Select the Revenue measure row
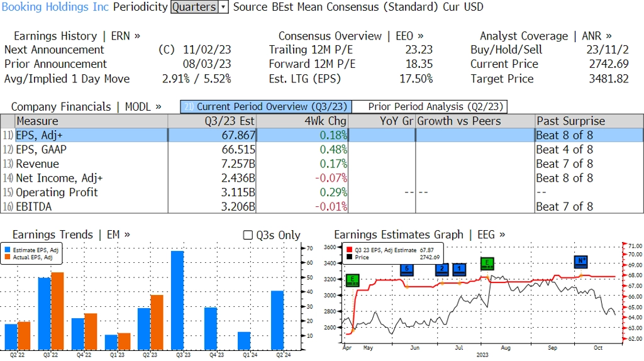 (x=322, y=164)
